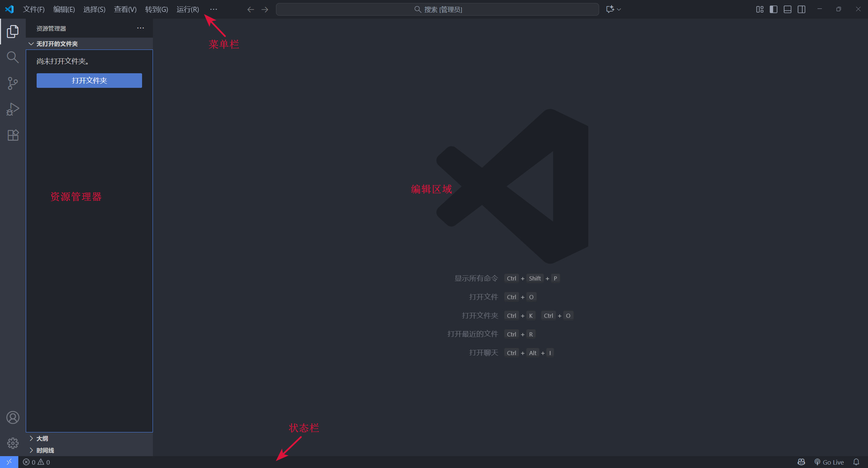Open notifications bell in status bar
868x468 pixels.
click(856, 462)
